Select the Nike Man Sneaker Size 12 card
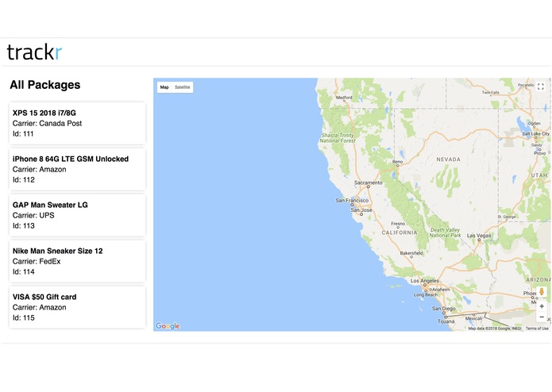 click(78, 261)
